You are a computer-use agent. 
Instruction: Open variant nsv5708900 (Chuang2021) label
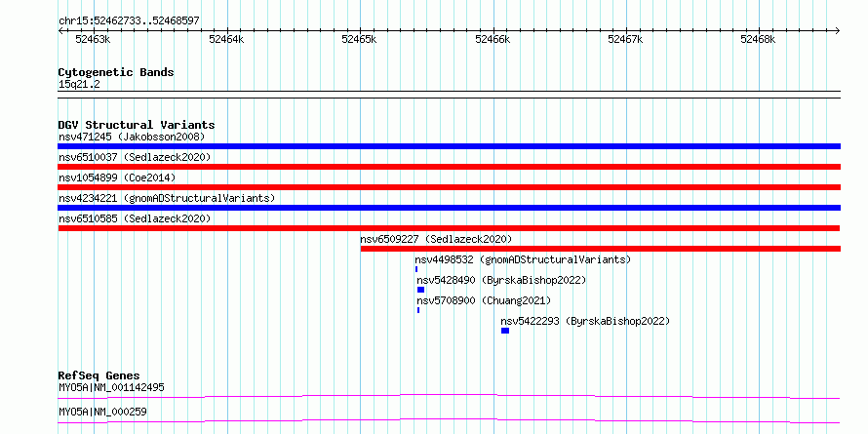[x=484, y=300]
